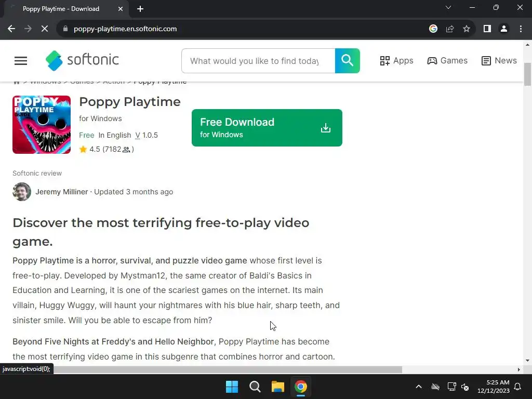
Task: Click the scroll down arrow
Action: tap(527, 361)
